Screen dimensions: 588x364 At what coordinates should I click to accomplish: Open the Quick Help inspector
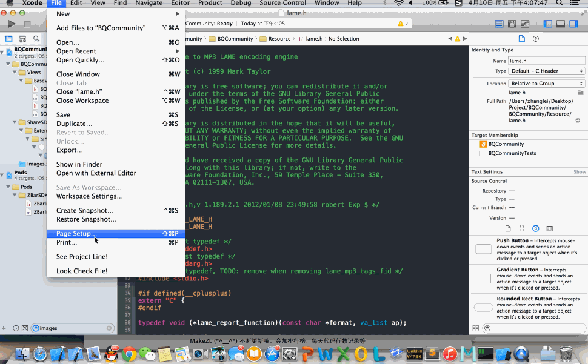[535, 38]
